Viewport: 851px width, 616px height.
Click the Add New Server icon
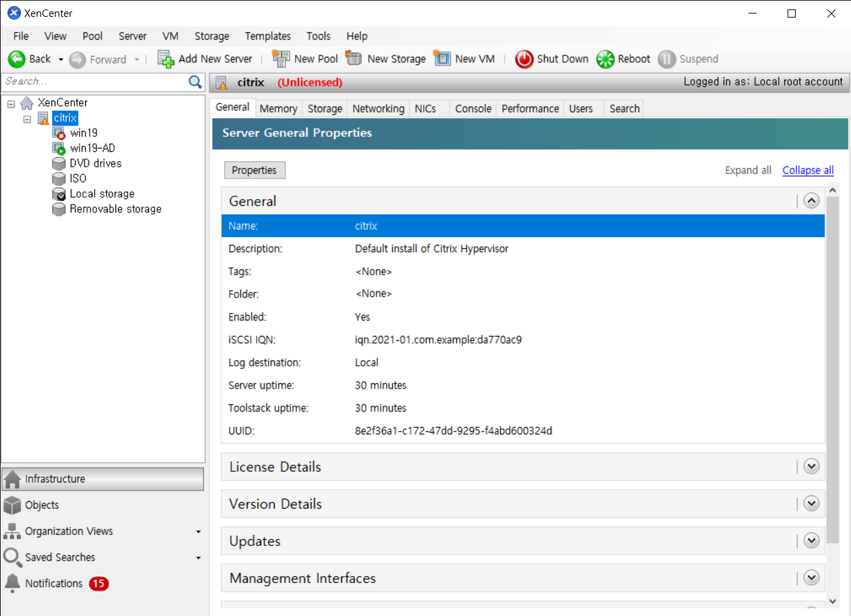point(166,59)
